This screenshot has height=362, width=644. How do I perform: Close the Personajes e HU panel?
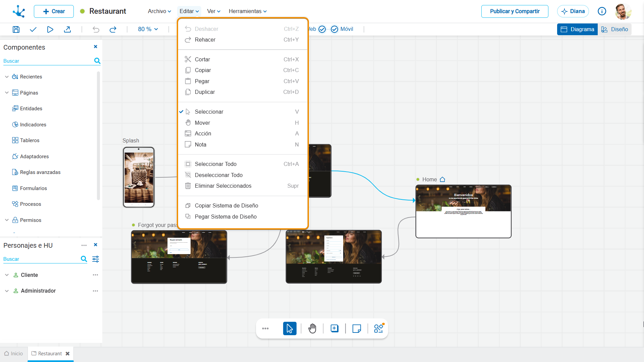96,245
